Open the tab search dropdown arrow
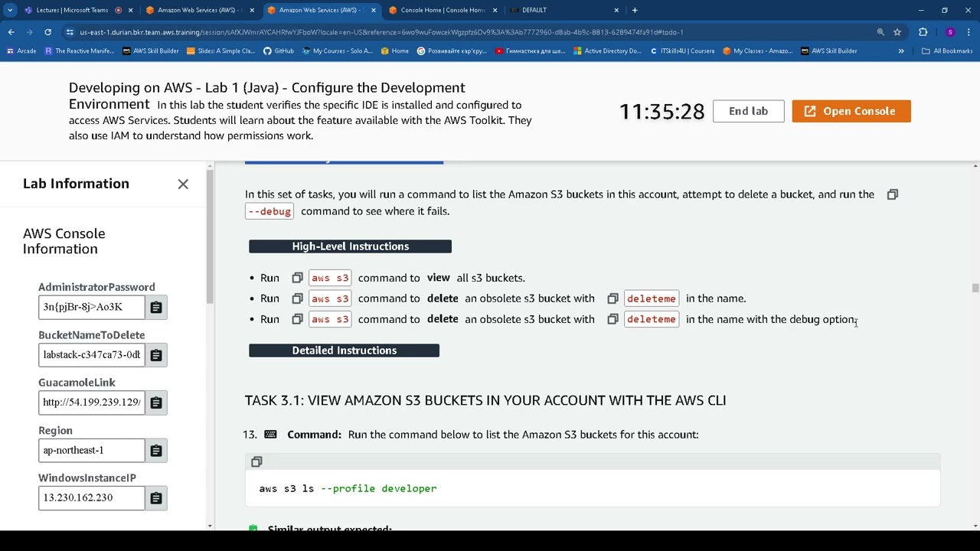This screenshot has width=980, height=551. [10, 10]
